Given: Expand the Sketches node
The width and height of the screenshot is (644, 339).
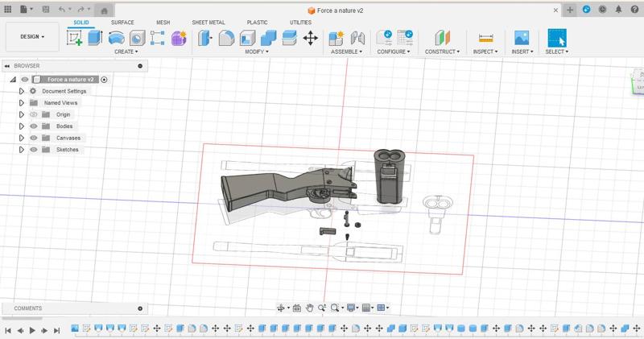Looking at the screenshot, I should (x=22, y=150).
